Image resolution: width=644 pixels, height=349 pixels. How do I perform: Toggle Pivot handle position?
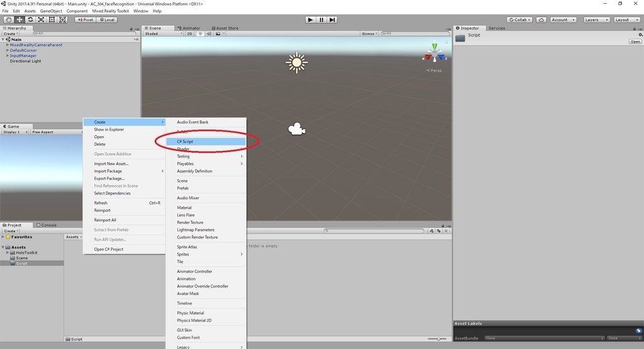coord(86,19)
